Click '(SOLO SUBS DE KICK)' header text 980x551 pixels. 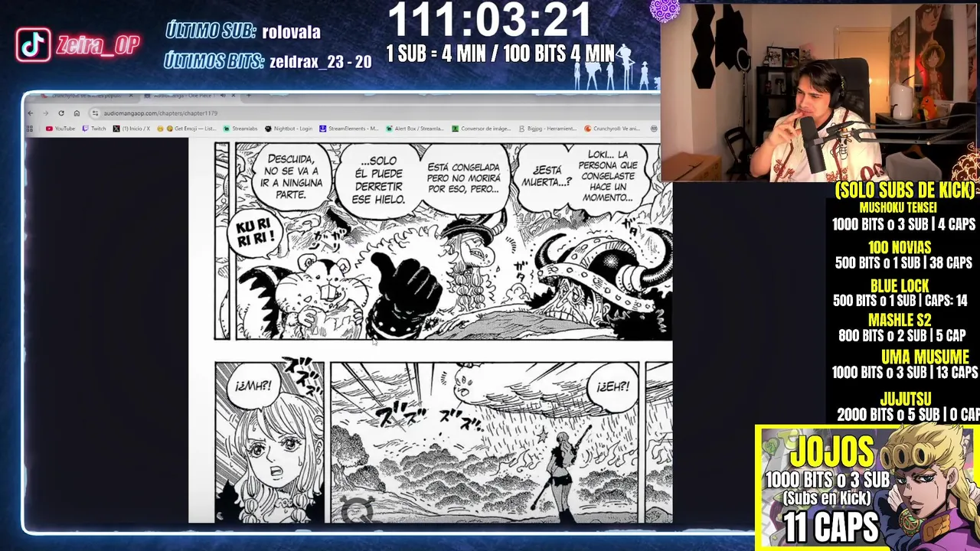(x=905, y=191)
